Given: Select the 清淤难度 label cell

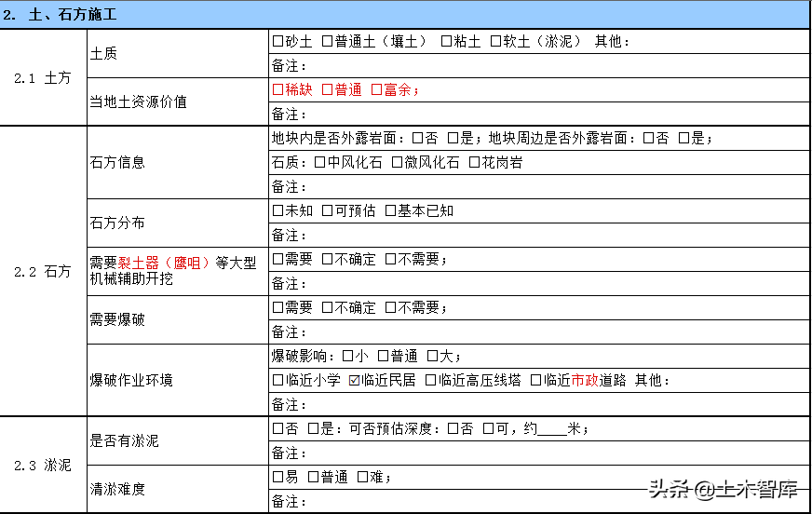Looking at the screenshot, I should click(x=178, y=489).
